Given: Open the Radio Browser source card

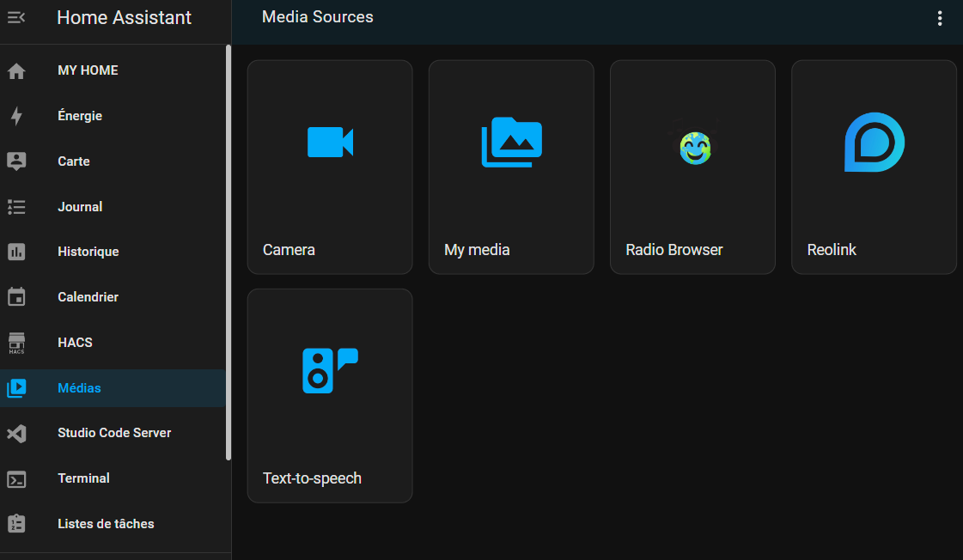Looking at the screenshot, I should pyautogui.click(x=692, y=167).
